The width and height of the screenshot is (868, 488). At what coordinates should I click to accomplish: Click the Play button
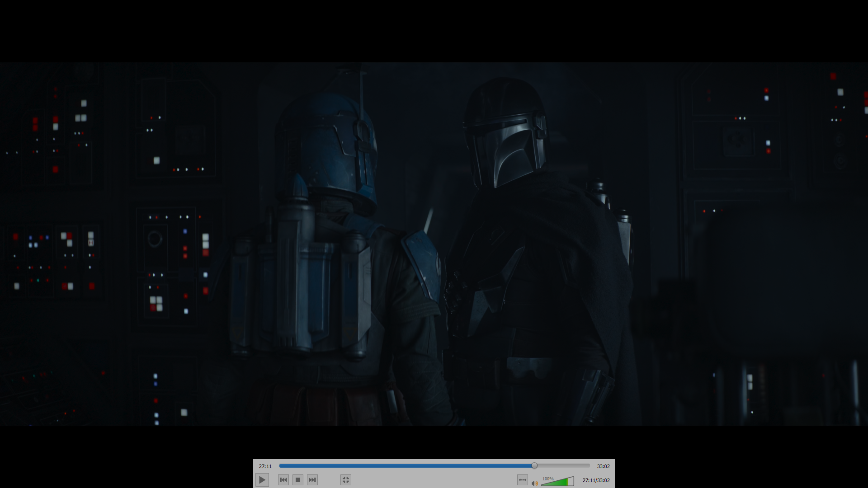262,480
